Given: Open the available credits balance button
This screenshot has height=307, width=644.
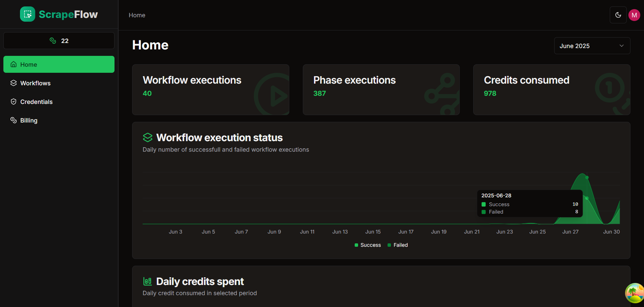Looking at the screenshot, I should coord(59,41).
